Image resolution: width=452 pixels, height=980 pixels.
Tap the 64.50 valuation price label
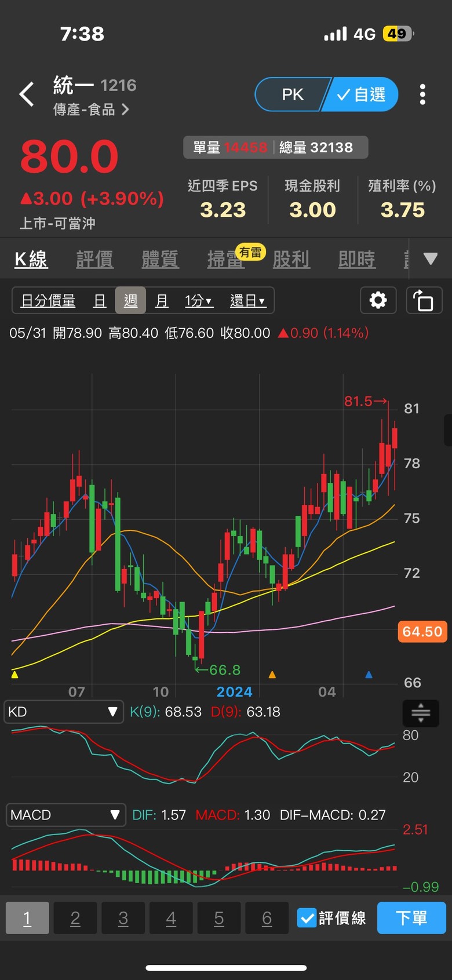tap(422, 631)
